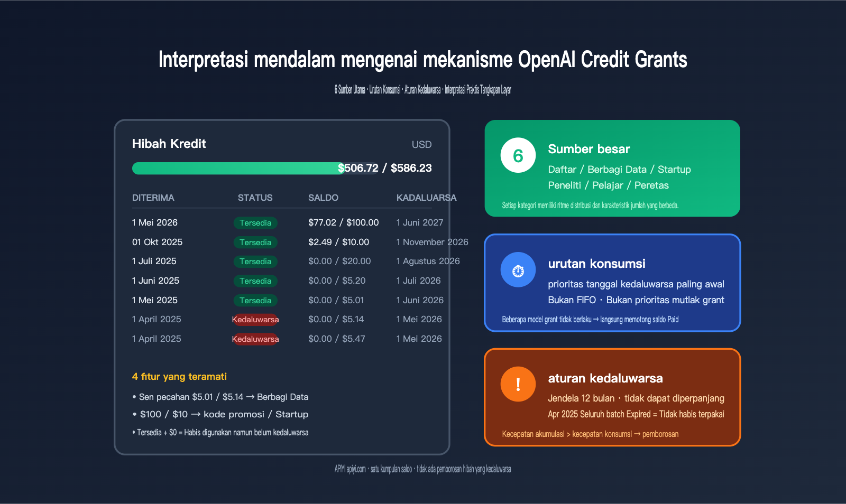This screenshot has height=504, width=846.
Task: Click the balance $0.00 / $20.00
Action: click(x=340, y=261)
